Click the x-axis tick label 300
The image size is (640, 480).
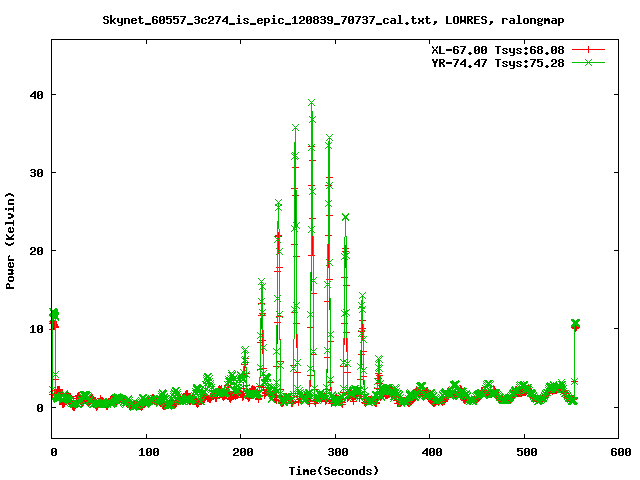[x=338, y=452]
